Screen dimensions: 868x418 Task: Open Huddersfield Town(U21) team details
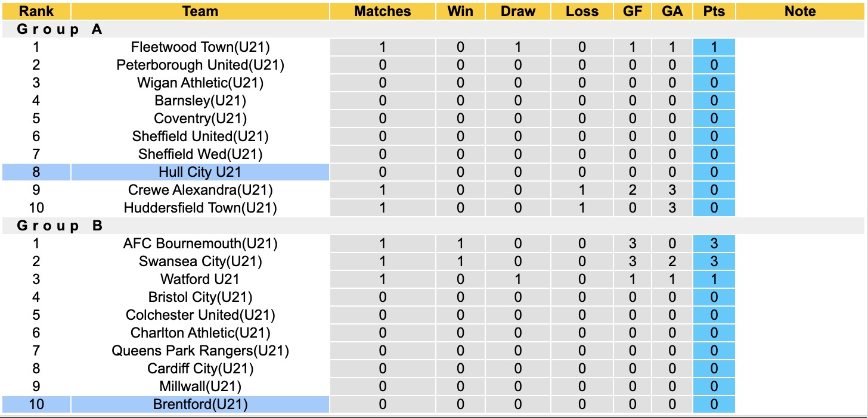click(x=200, y=208)
